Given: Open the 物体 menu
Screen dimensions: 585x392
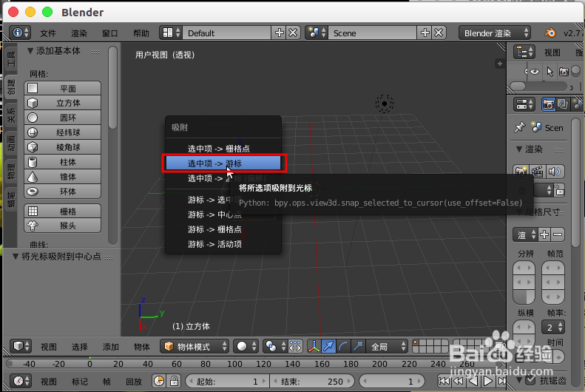Looking at the screenshot, I should [x=142, y=347].
